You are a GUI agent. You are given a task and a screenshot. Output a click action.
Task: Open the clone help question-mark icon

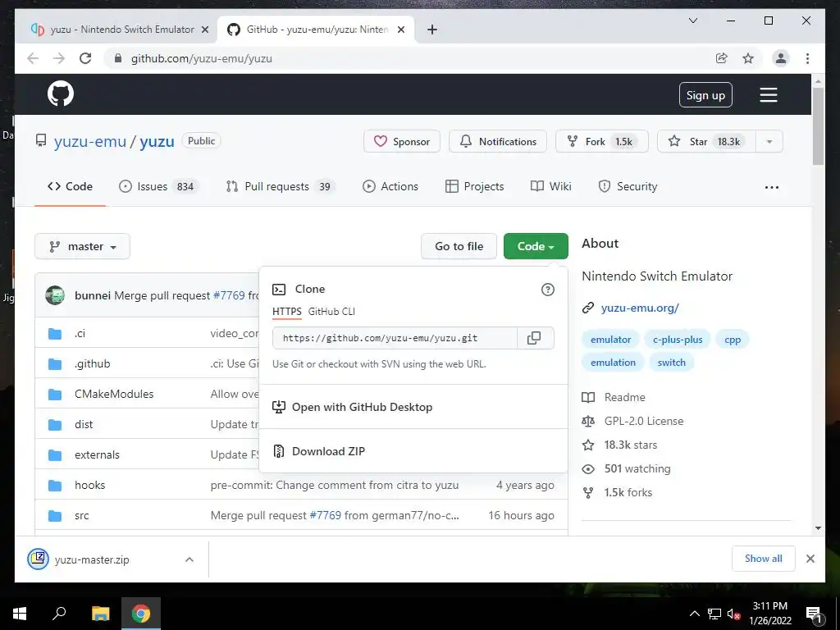click(x=547, y=290)
